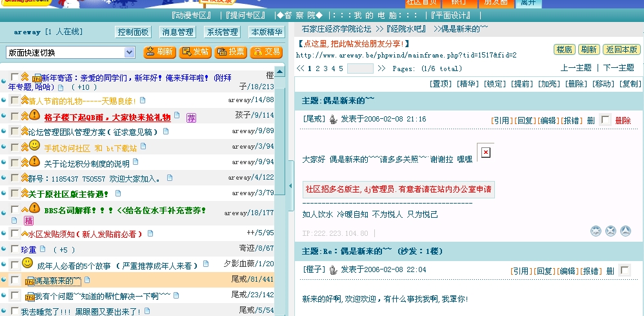The image size is (644, 316).
Task: Open the 投票 vote button
Action: tap(230, 52)
